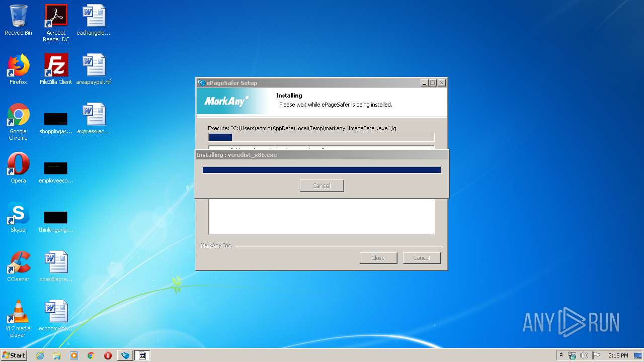Open the eachangele Word document icon
This screenshot has width=644, height=362.
pos(94,20)
